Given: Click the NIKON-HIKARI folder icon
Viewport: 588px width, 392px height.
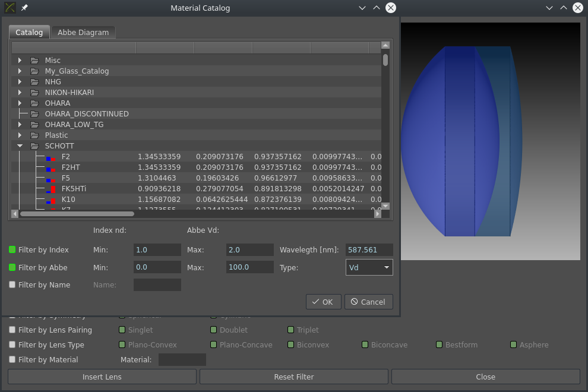Looking at the screenshot, I should (35, 93).
